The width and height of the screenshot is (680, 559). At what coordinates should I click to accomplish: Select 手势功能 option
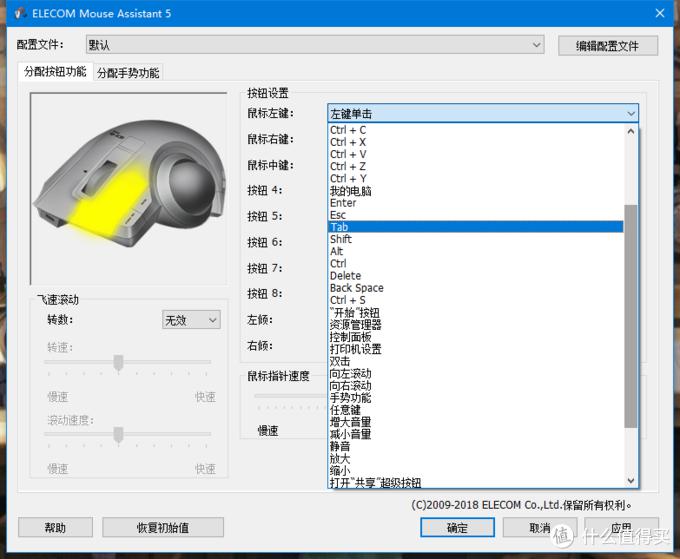coord(476,397)
